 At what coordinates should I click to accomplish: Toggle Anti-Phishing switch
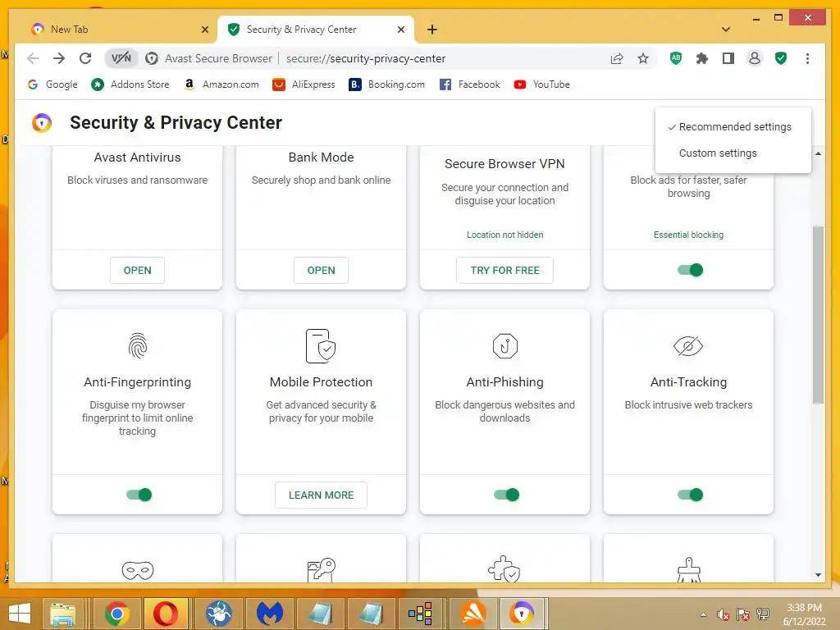click(506, 495)
